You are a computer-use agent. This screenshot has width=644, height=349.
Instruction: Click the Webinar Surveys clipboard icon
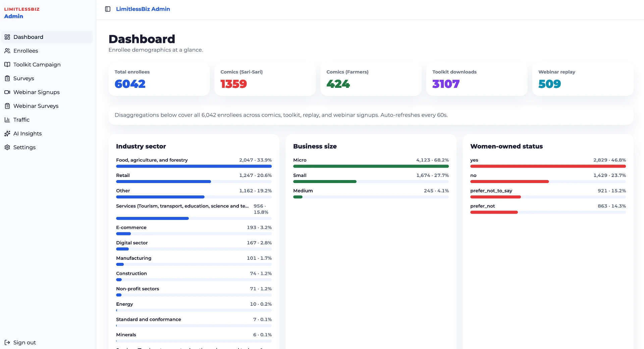click(7, 106)
